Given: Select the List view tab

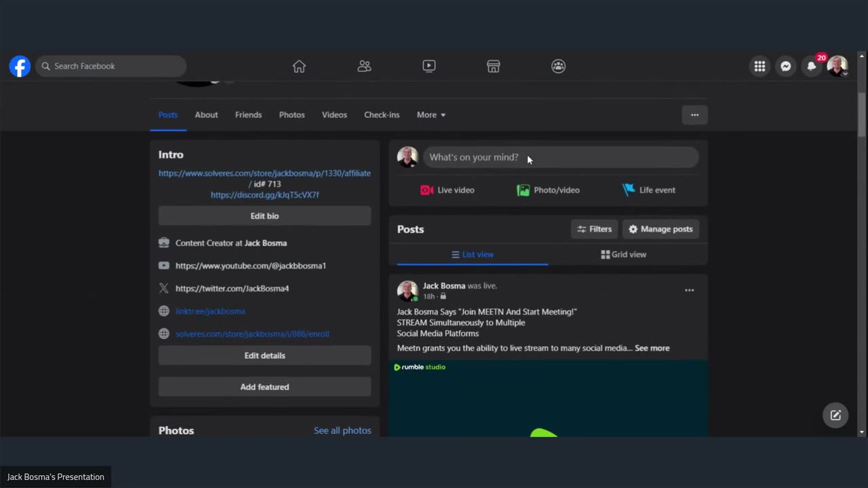Looking at the screenshot, I should (473, 255).
